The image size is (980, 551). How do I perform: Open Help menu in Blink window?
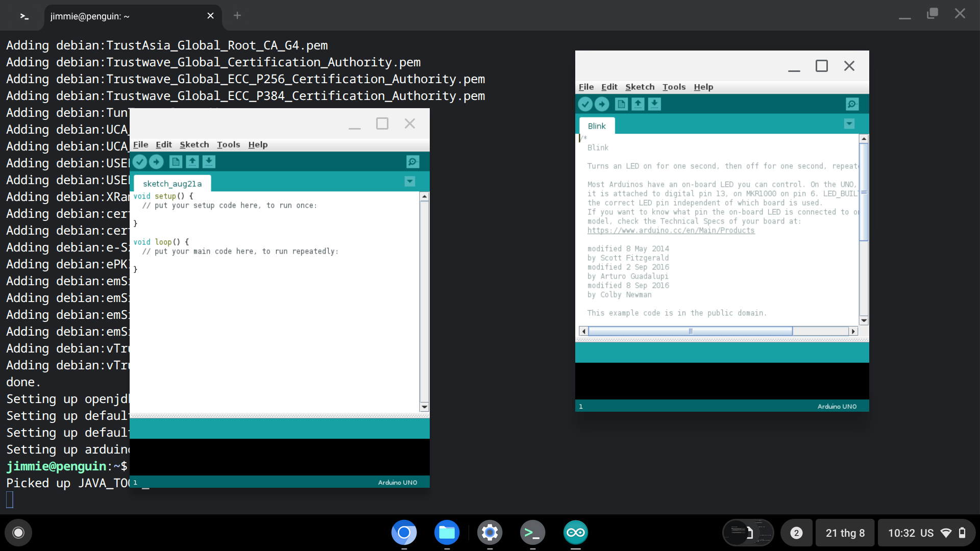(703, 87)
